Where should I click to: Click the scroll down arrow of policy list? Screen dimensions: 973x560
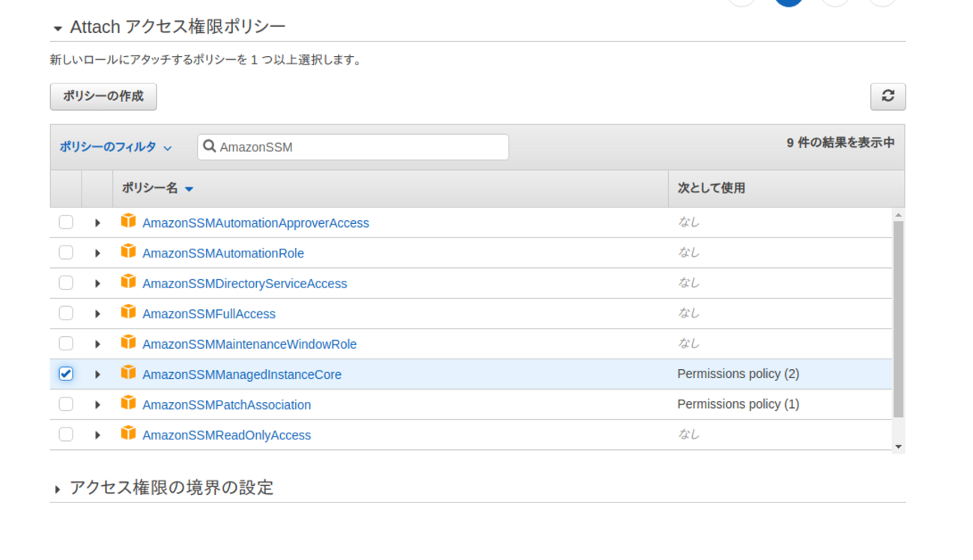point(898,447)
